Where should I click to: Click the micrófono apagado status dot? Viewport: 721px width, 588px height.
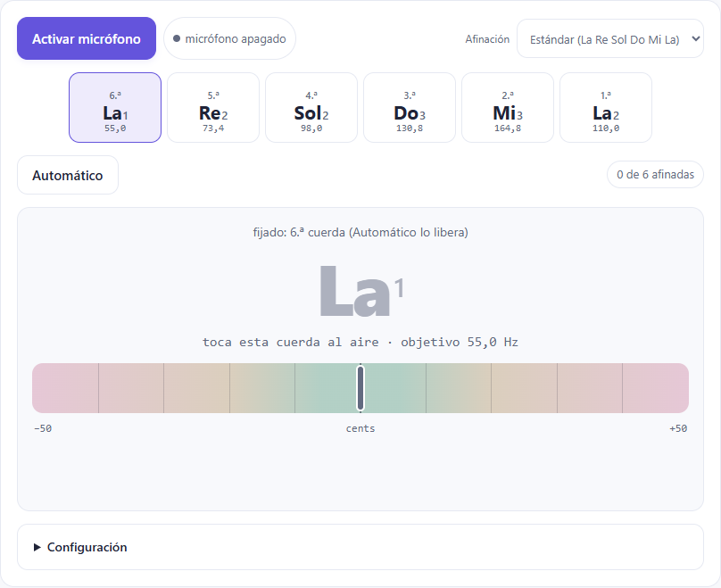177,38
